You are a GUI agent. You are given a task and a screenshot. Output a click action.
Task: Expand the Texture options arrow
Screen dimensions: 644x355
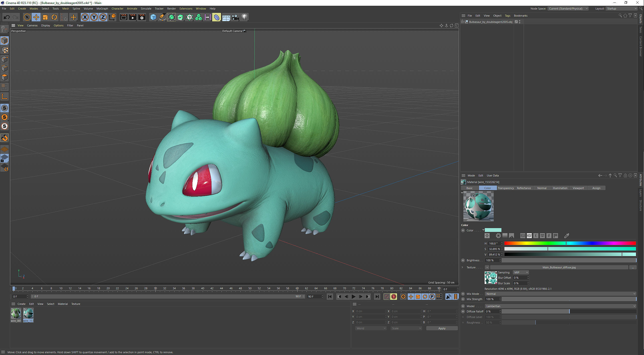point(462,267)
